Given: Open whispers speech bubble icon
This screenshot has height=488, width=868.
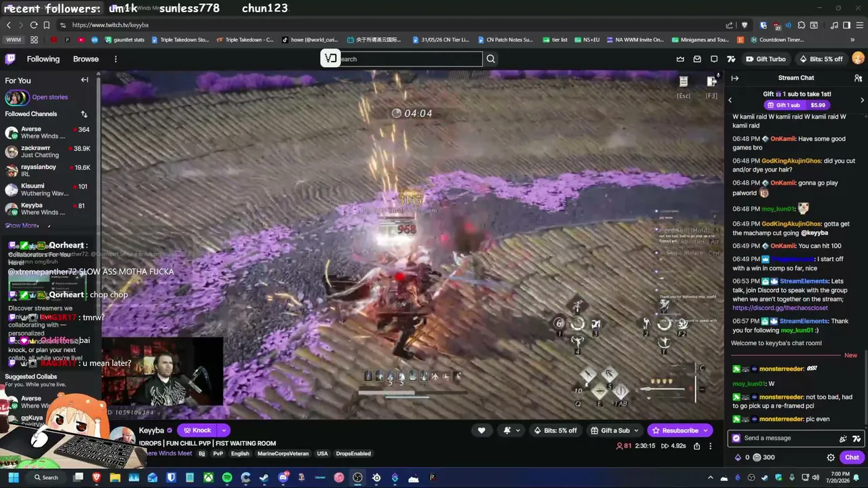Looking at the screenshot, I should click(x=714, y=59).
